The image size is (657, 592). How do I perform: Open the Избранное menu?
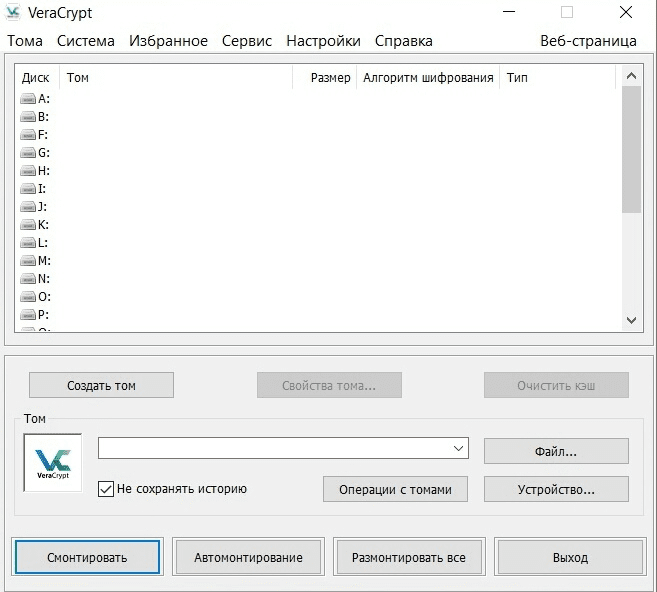tap(168, 41)
